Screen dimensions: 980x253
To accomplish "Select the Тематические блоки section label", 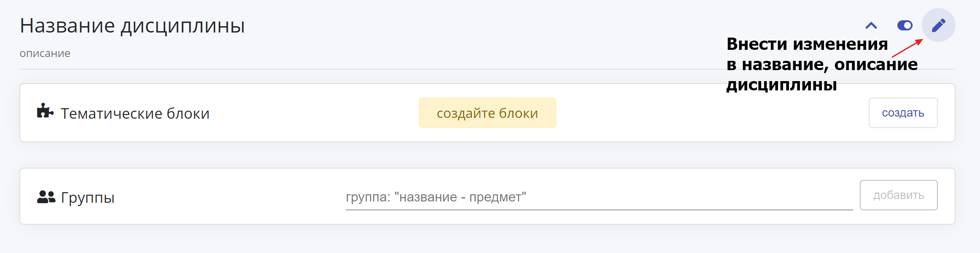I will pyautogui.click(x=135, y=114).
